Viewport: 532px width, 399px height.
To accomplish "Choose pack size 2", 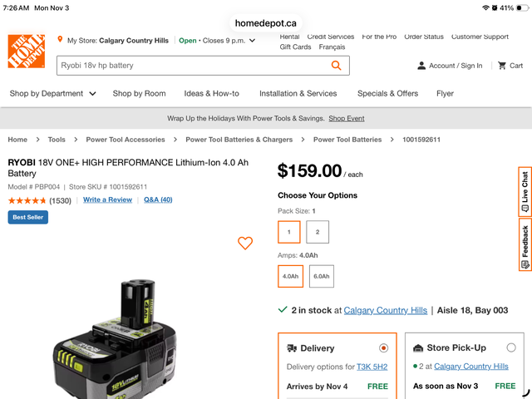I will (318, 232).
